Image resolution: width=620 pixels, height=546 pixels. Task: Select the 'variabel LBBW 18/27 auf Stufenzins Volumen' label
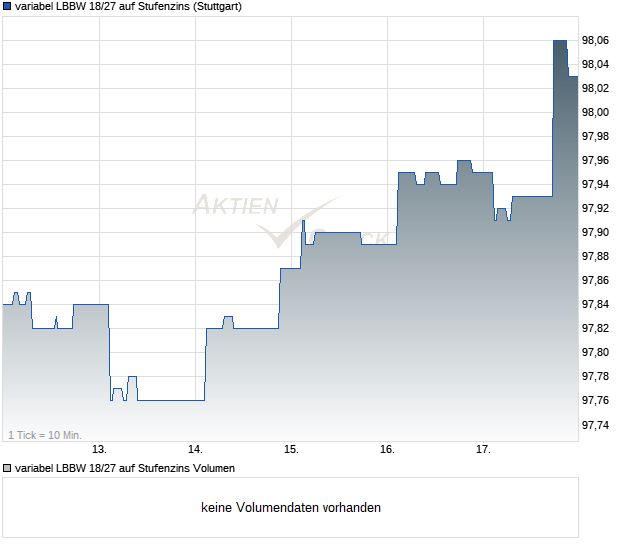tap(125, 468)
